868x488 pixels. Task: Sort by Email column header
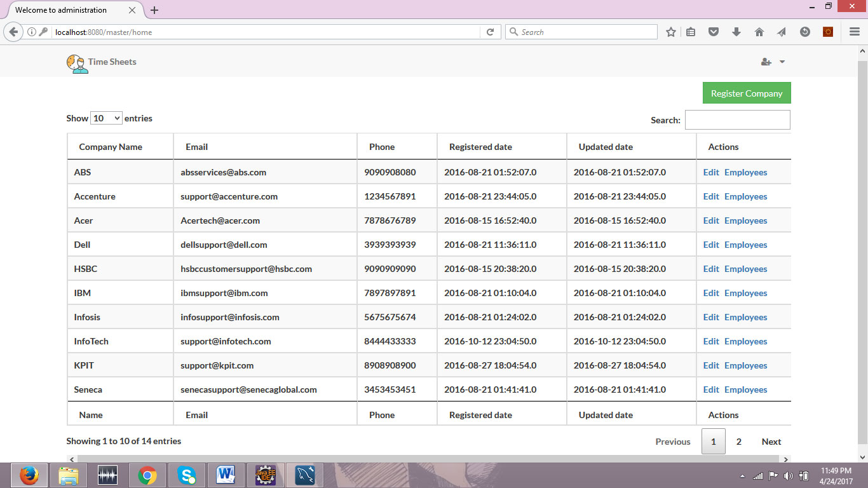tap(265, 147)
